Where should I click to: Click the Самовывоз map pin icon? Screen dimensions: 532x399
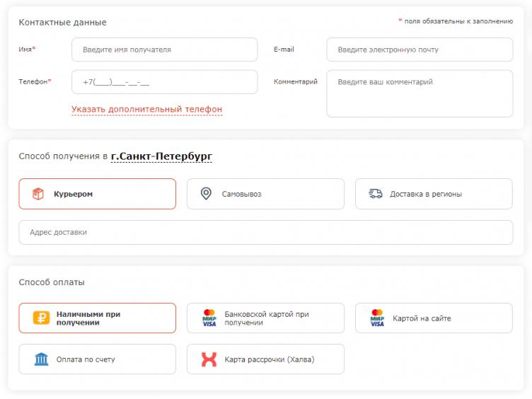(x=206, y=194)
